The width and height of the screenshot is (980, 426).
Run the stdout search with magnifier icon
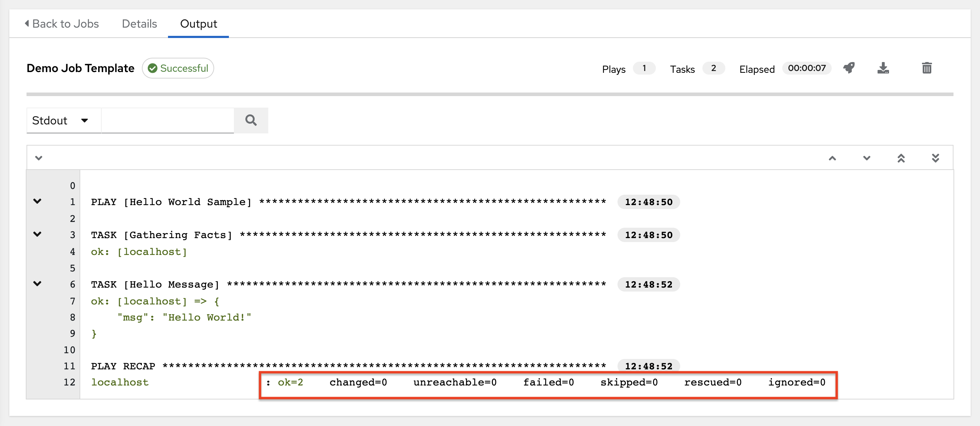pyautogui.click(x=251, y=120)
